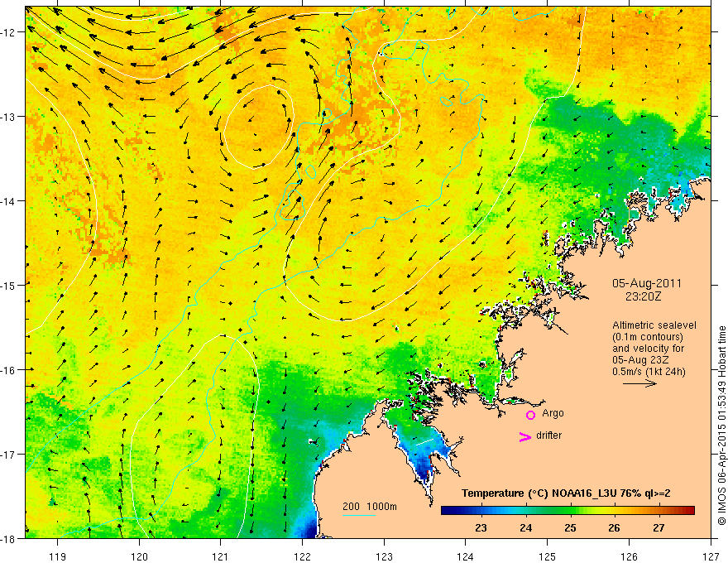Click the magenta Argo circle symbol
Screen dimensions: 728x563
530,414
